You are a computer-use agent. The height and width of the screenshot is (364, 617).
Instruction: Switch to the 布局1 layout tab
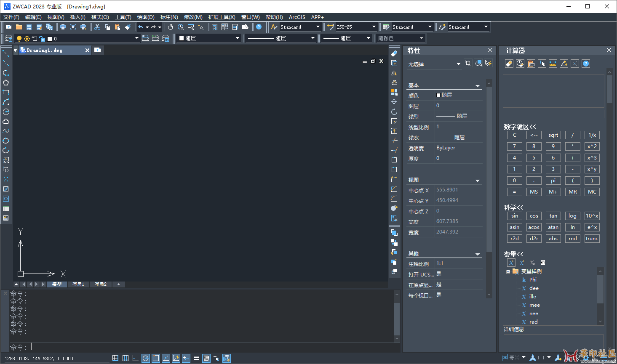point(78,284)
